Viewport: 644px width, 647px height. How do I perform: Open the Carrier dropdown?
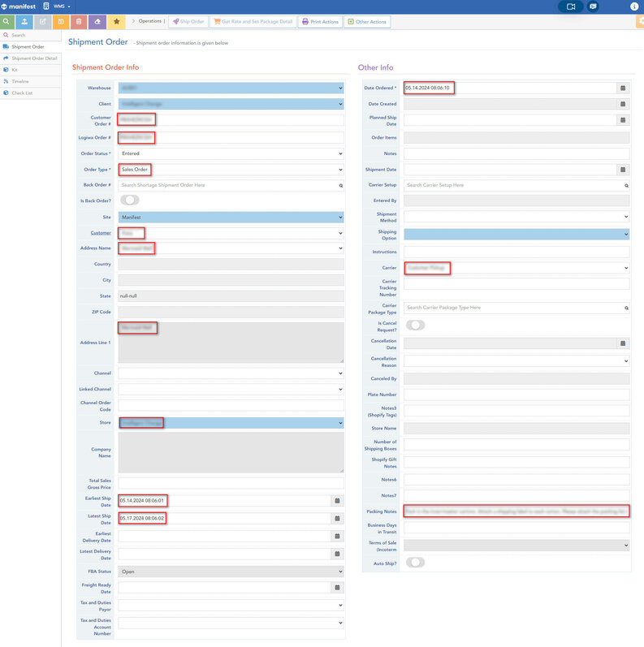[516, 268]
